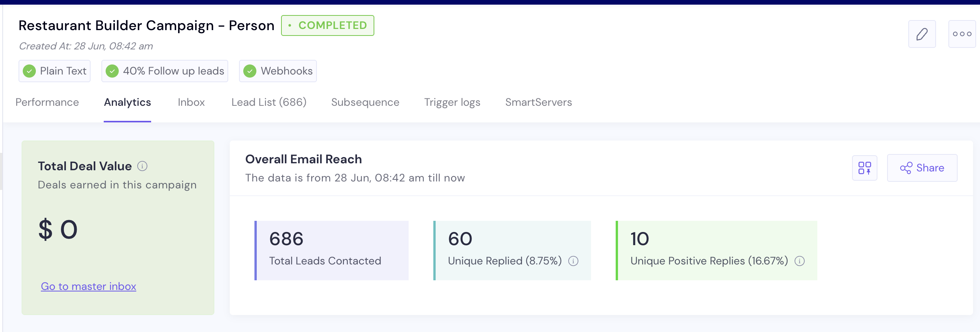Click the Unique Positive Replies info icon
Screen dimensions: 980x332
pyautogui.click(x=800, y=261)
